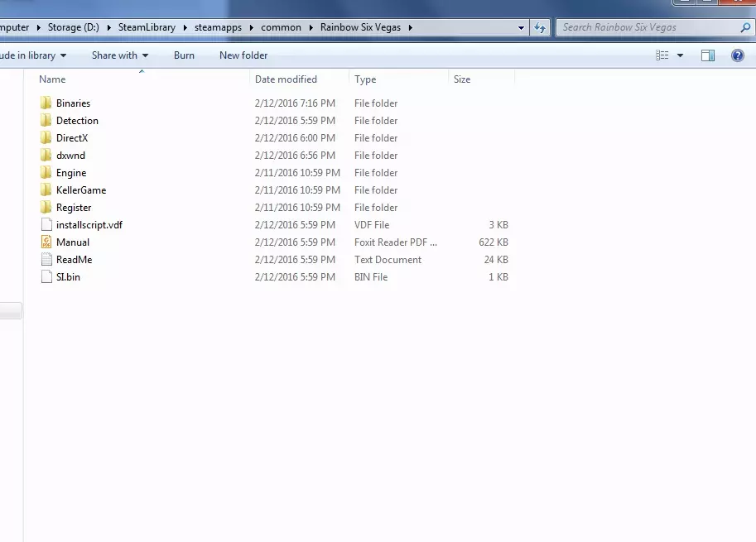The width and height of the screenshot is (756, 542).
Task: Click the Rainbow Six Vegas breadcrumb
Action: coord(361,27)
